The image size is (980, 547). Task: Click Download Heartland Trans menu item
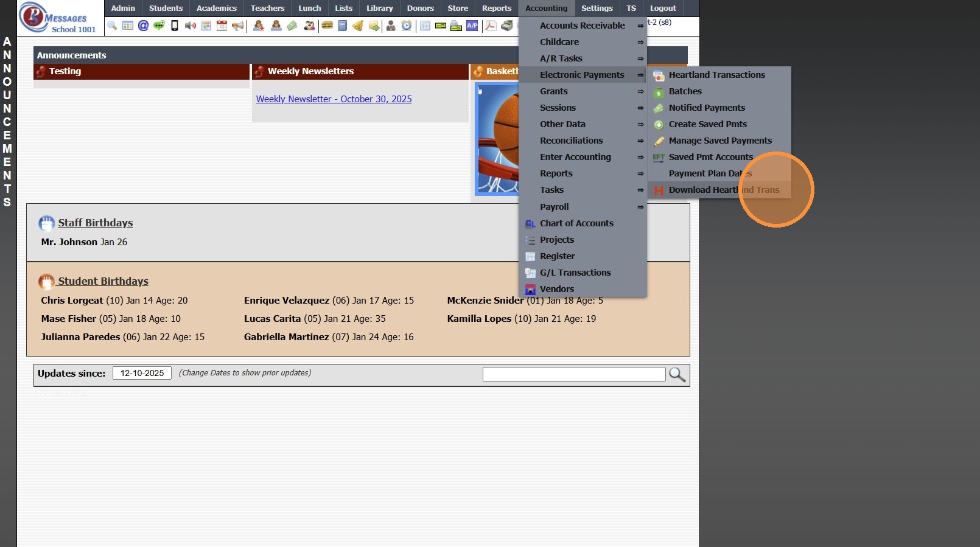coord(719,190)
